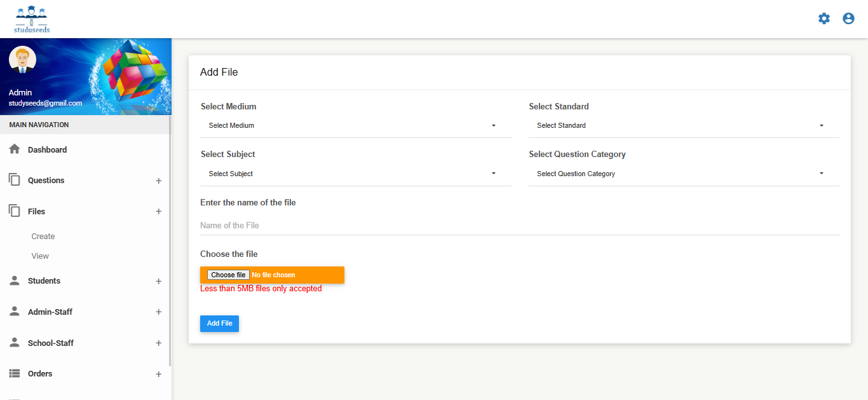Screen dimensions: 868x400
Task: Focus the Name of the File field
Action: (x=519, y=226)
